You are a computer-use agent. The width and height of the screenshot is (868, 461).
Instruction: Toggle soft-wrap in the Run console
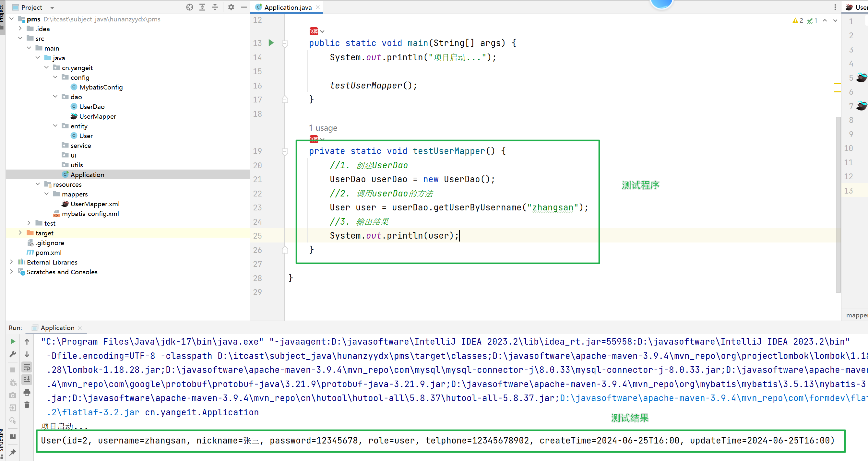[x=27, y=367]
